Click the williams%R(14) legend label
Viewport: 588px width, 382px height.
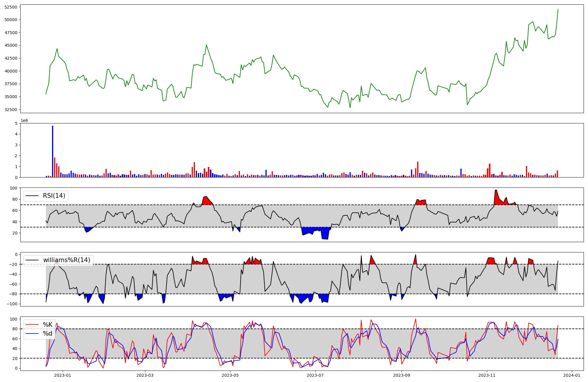66,260
